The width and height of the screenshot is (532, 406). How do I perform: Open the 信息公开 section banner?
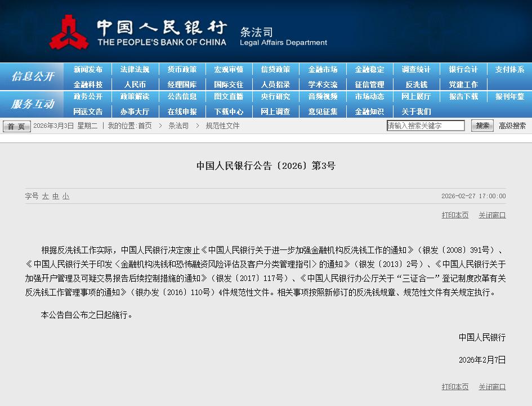[33, 77]
